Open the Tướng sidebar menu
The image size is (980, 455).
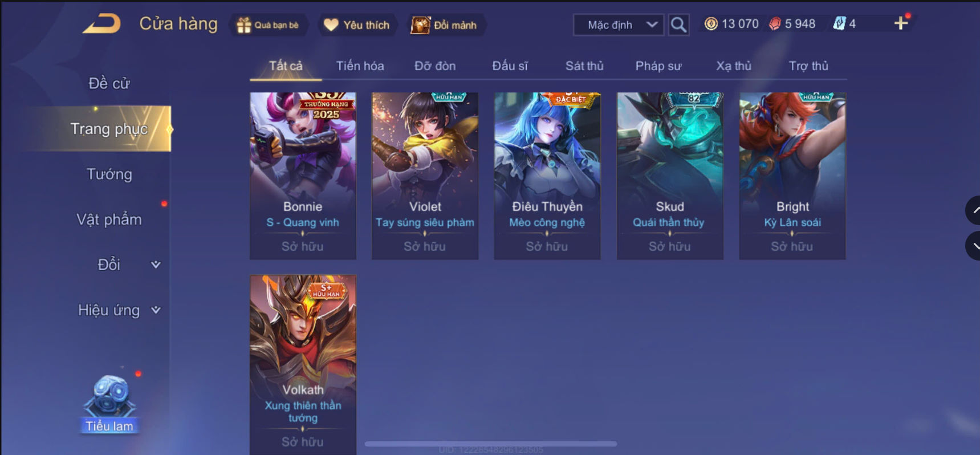(109, 174)
